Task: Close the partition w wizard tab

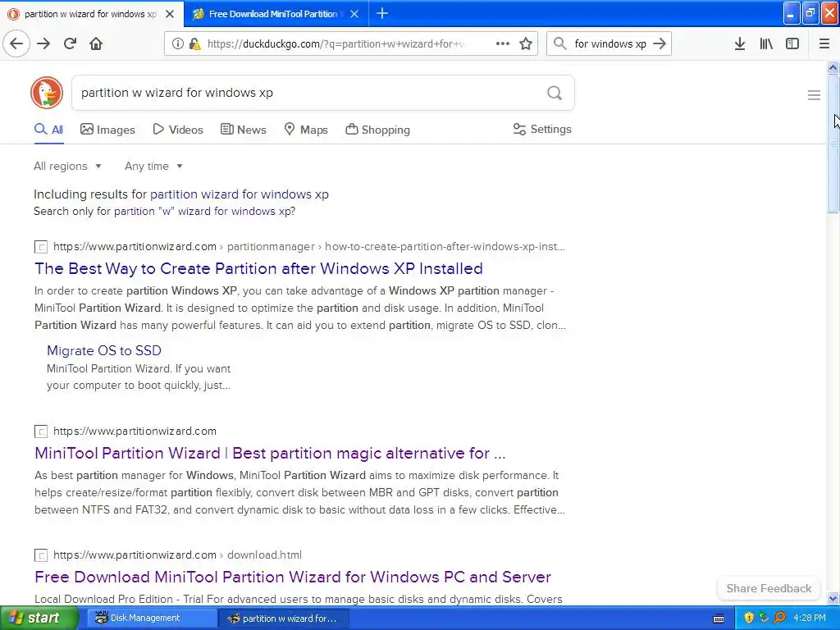Action: pos(170,14)
